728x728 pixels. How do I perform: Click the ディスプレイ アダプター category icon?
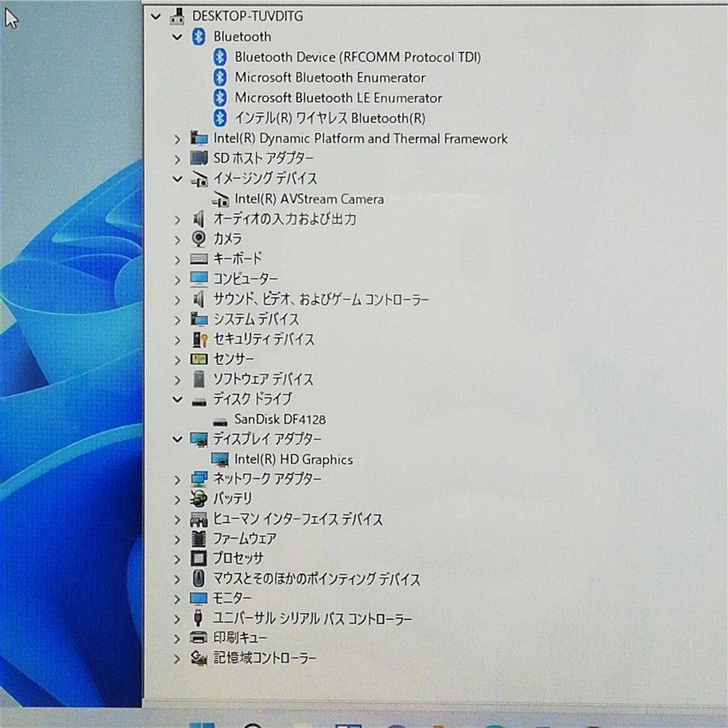tap(199, 439)
